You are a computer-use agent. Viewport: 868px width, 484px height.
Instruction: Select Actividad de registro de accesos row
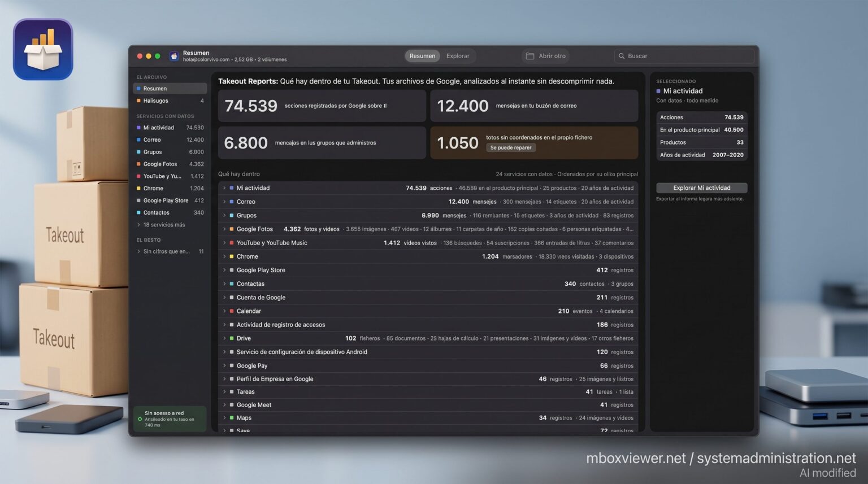[428, 325]
